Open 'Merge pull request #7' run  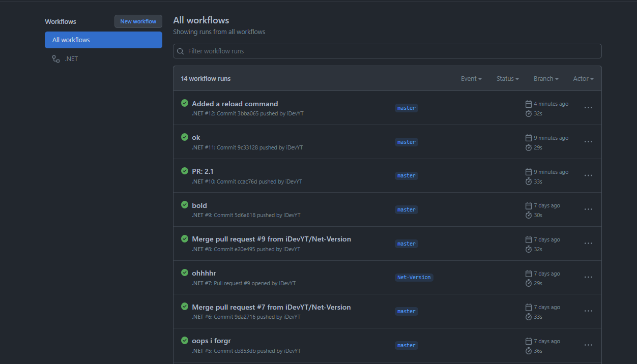click(x=271, y=307)
